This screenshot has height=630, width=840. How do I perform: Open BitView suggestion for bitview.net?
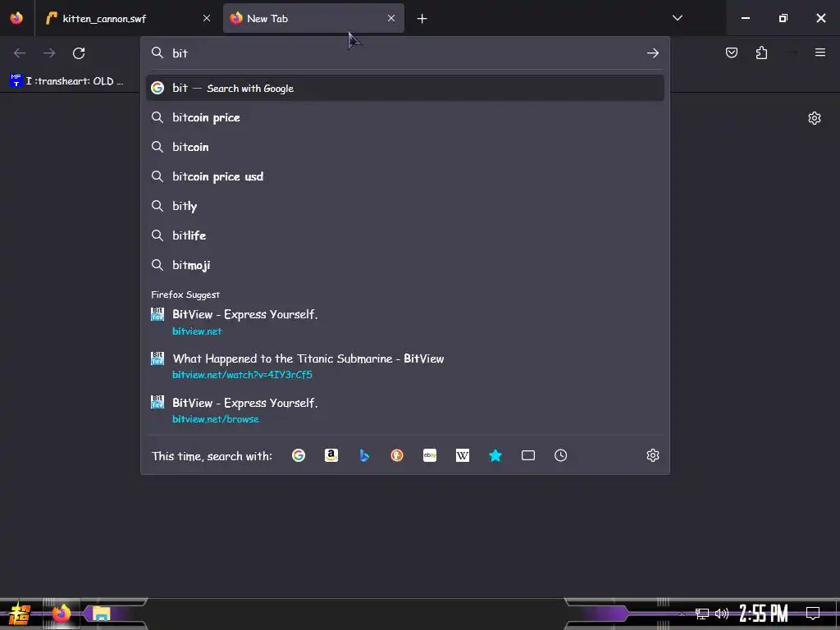(405, 322)
